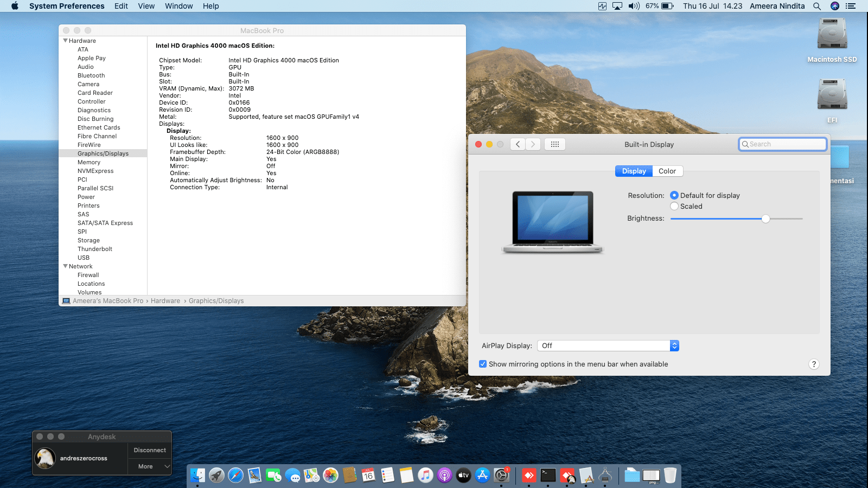
Task: Open Reminders from the Dock
Action: tap(387, 476)
